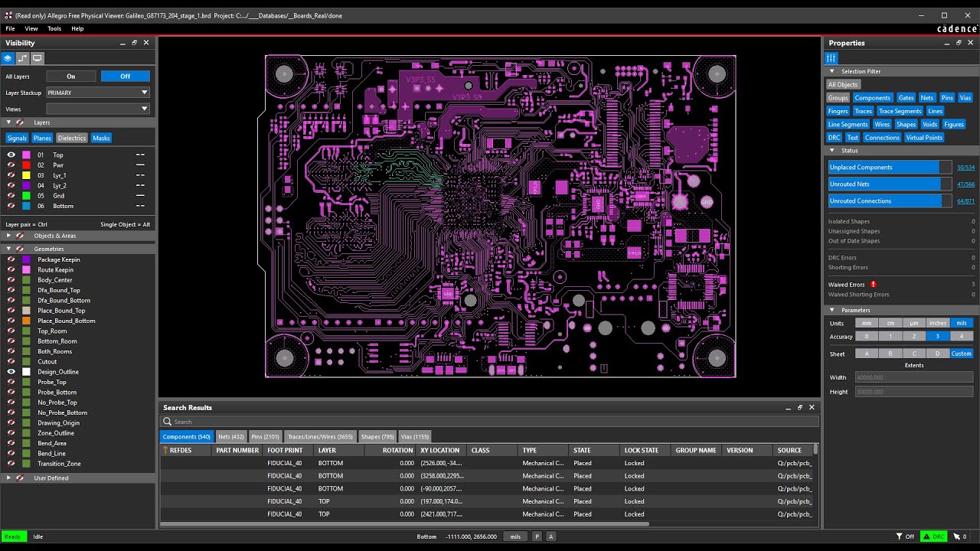Viewport: 980px width, 551px height.
Task: Expand the User Defined section
Action: [x=9, y=478]
